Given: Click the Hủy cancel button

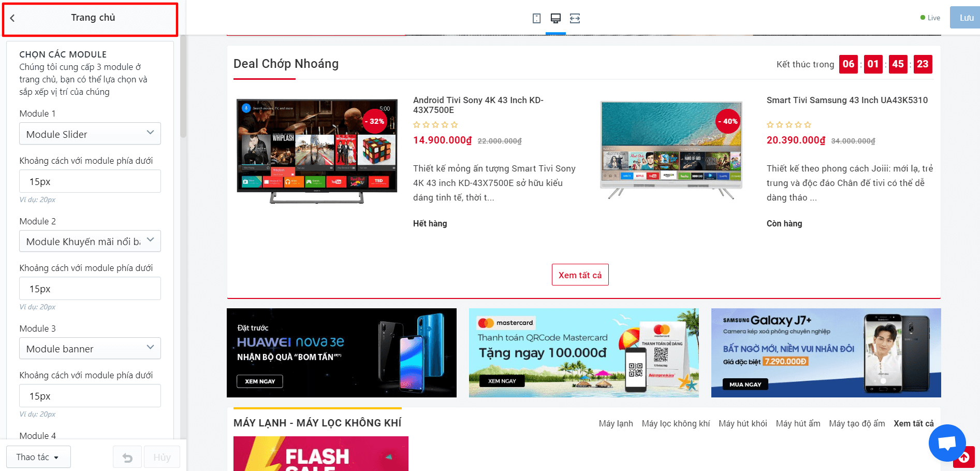Looking at the screenshot, I should [162, 458].
